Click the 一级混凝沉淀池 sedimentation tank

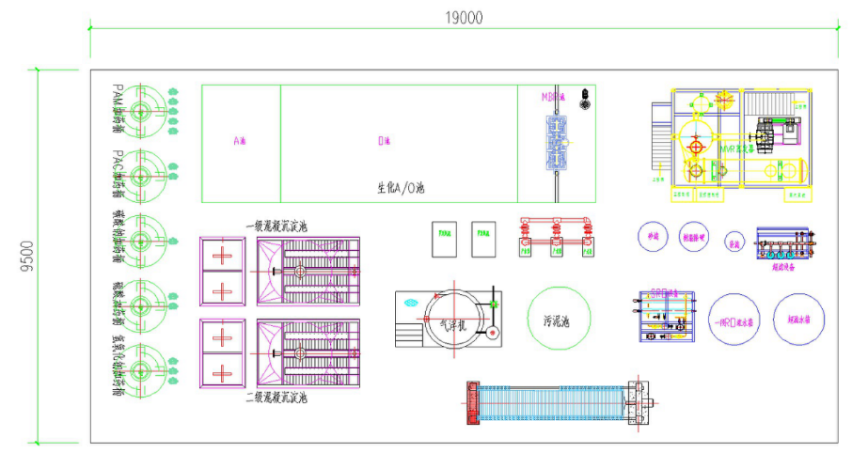coord(308,272)
